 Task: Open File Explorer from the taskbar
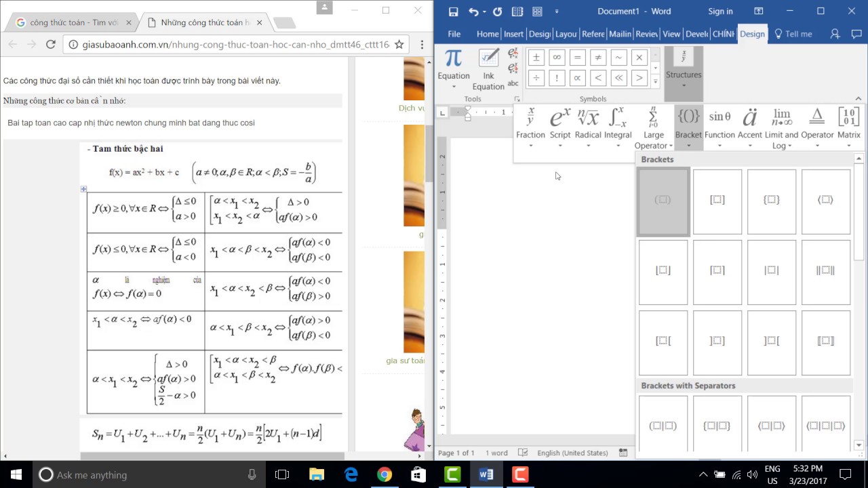click(x=317, y=474)
